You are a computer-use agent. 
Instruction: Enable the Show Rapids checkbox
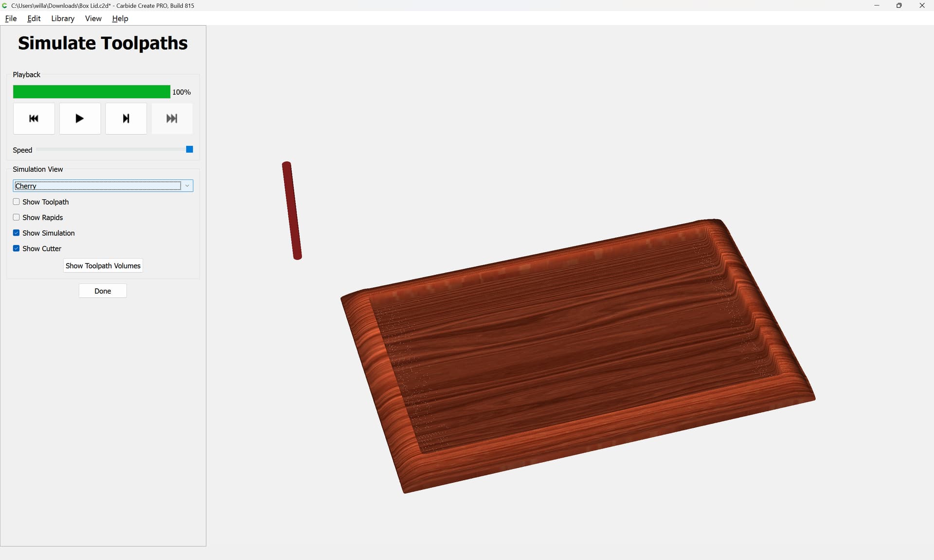pyautogui.click(x=16, y=217)
